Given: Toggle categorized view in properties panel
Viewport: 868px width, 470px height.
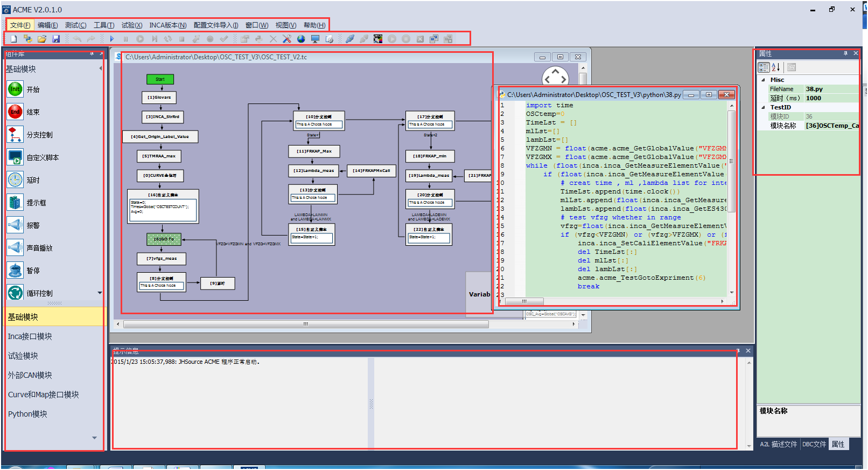Looking at the screenshot, I should [764, 67].
